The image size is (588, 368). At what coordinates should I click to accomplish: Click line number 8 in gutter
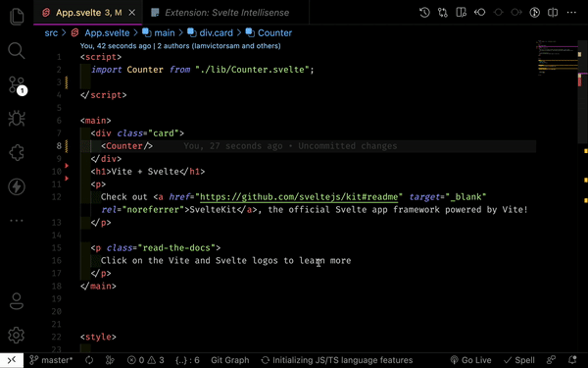click(x=59, y=146)
